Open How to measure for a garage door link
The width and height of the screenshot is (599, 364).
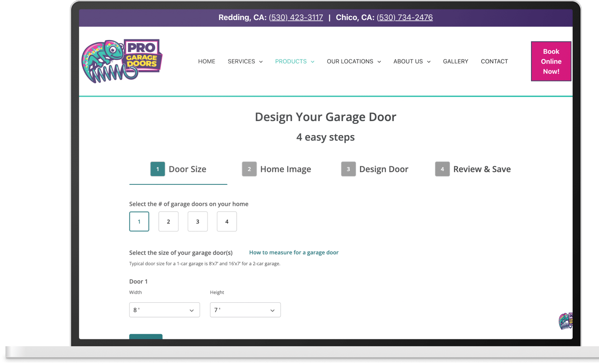294,252
